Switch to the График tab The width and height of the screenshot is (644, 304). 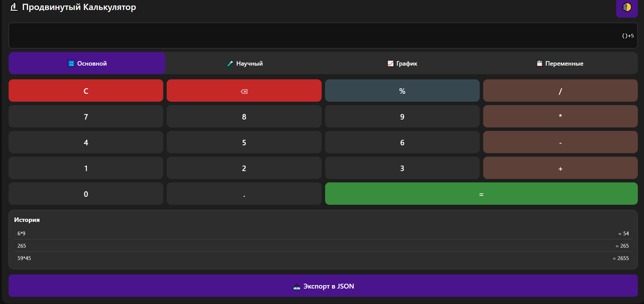tap(402, 63)
